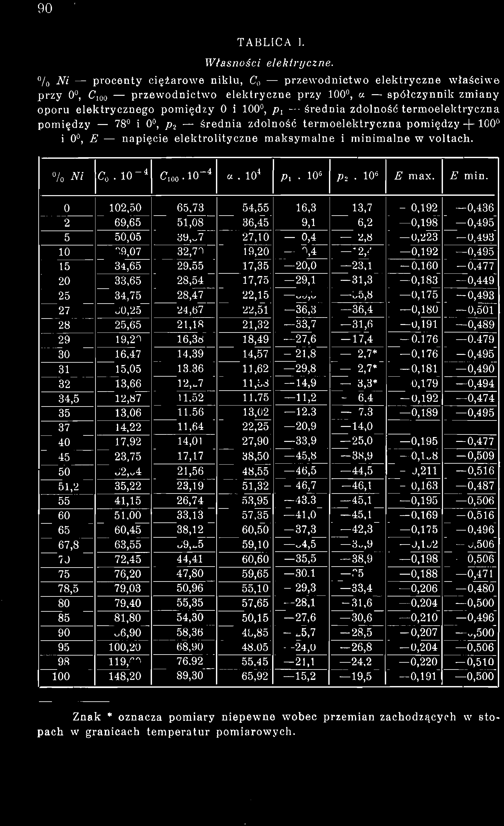This screenshot has height=826, width=504.
Task: Click the value "—0,189"
Action: click(420, 412)
